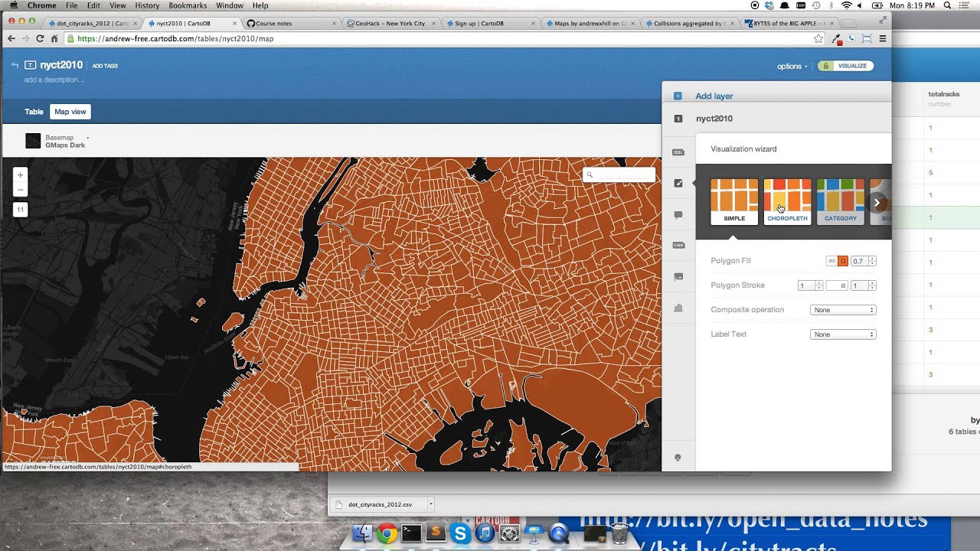Viewport: 980px width, 551px height.
Task: Switch to the Table view
Action: tap(34, 112)
